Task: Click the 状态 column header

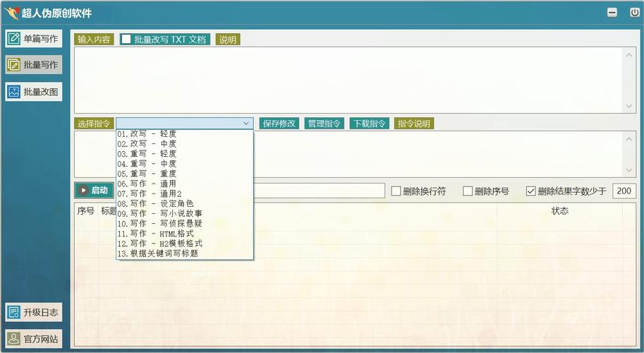Action: [560, 211]
